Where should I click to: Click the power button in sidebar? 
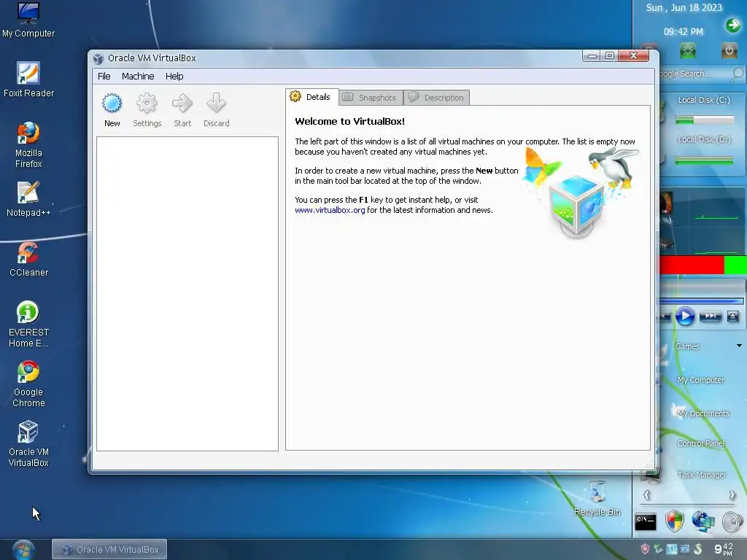point(729,50)
